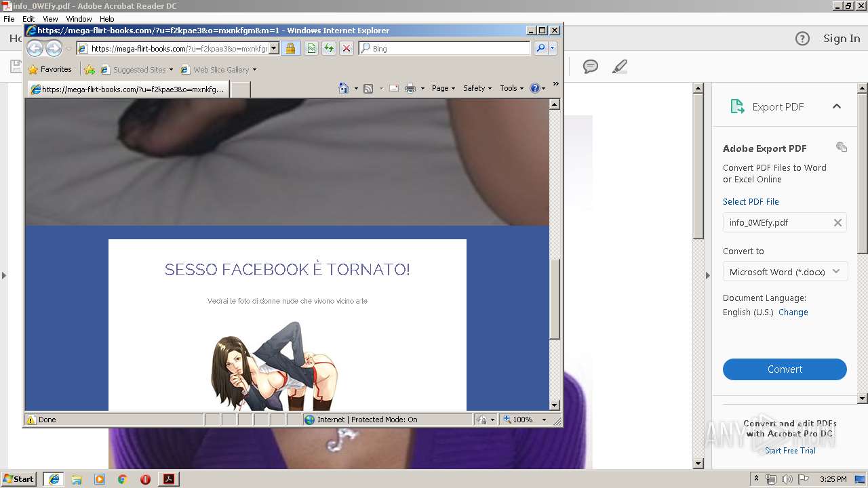The image size is (868, 488).
Task: Open the Microsoft Word (*.docx) dropdown
Action: (x=785, y=272)
